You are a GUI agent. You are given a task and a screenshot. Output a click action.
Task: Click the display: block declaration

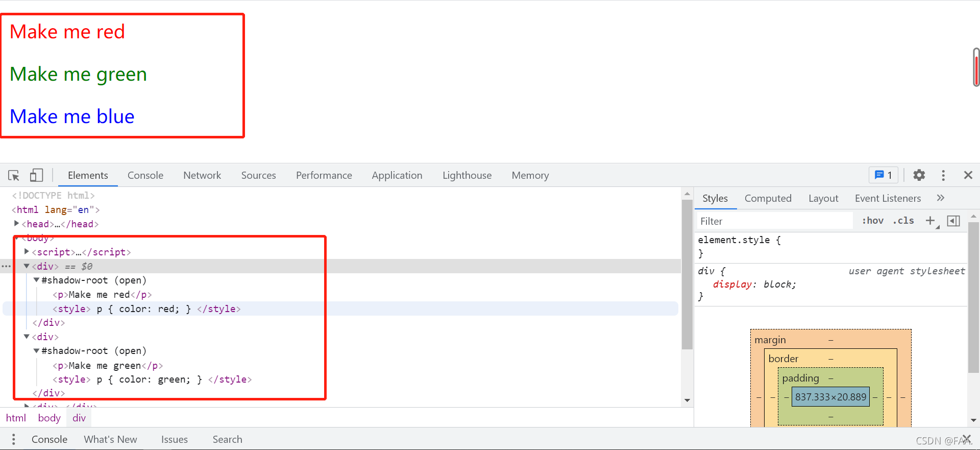coord(754,285)
